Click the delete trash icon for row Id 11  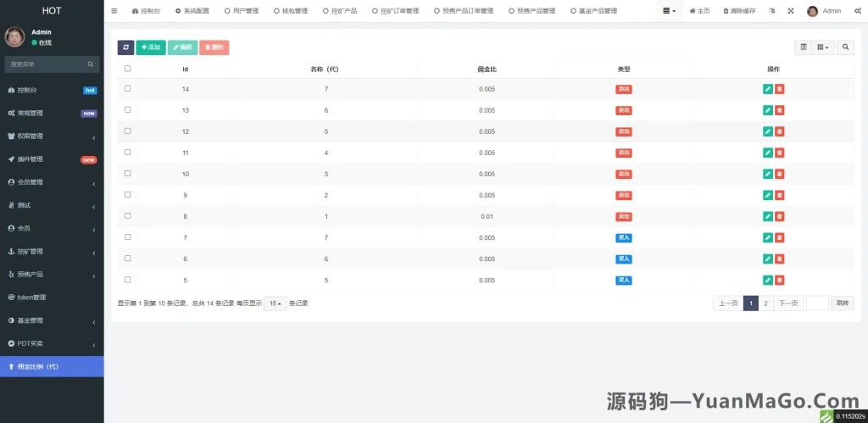click(x=780, y=153)
